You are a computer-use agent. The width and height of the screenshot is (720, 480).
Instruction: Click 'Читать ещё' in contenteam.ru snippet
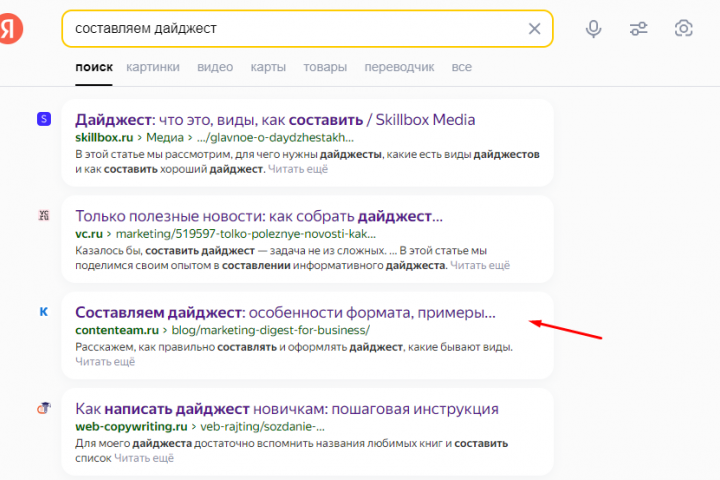click(x=105, y=362)
